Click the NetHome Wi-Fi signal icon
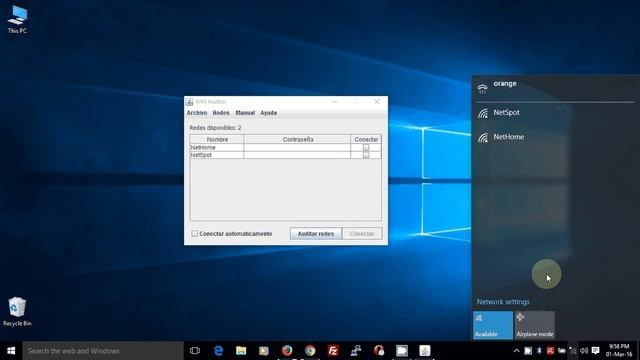Viewport: 640px width, 360px height. [x=483, y=138]
